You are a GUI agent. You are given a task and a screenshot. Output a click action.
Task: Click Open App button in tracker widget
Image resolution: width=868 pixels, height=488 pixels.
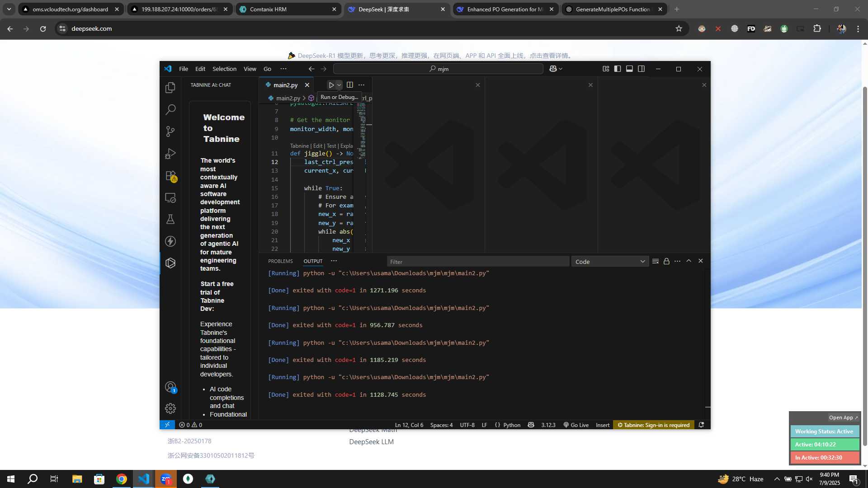coord(843,418)
